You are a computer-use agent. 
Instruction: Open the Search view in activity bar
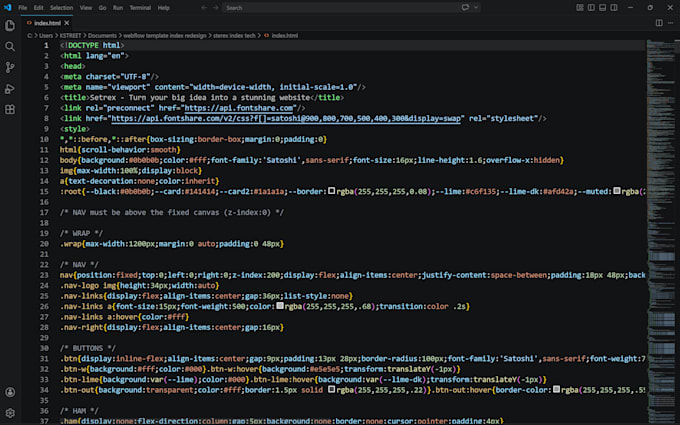point(10,46)
